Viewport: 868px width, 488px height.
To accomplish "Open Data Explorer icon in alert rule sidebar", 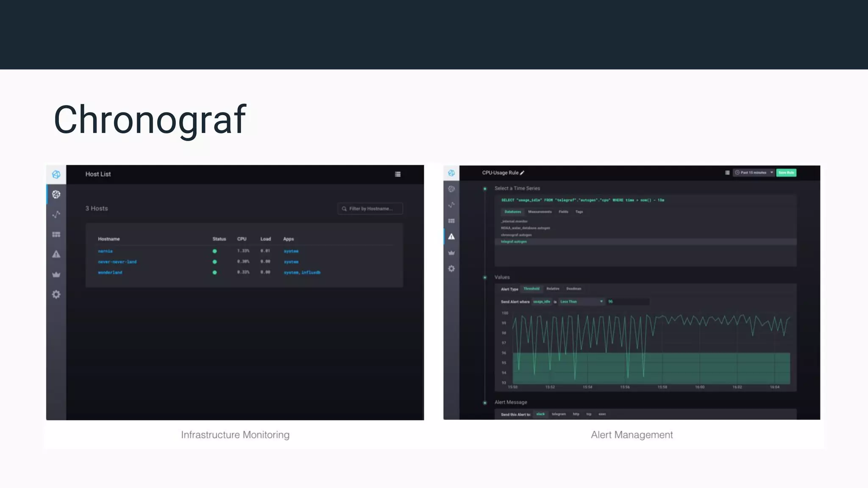I will pyautogui.click(x=451, y=205).
